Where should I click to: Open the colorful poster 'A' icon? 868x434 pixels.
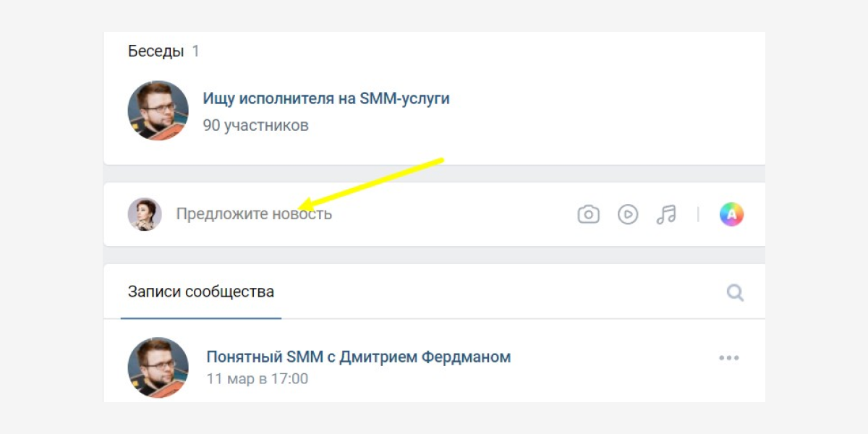pyautogui.click(x=731, y=214)
